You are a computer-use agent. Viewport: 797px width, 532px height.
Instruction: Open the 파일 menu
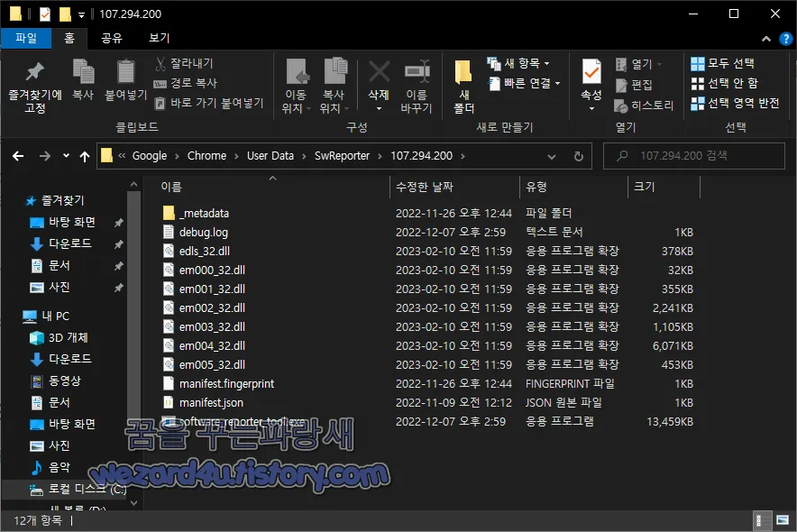coord(26,38)
